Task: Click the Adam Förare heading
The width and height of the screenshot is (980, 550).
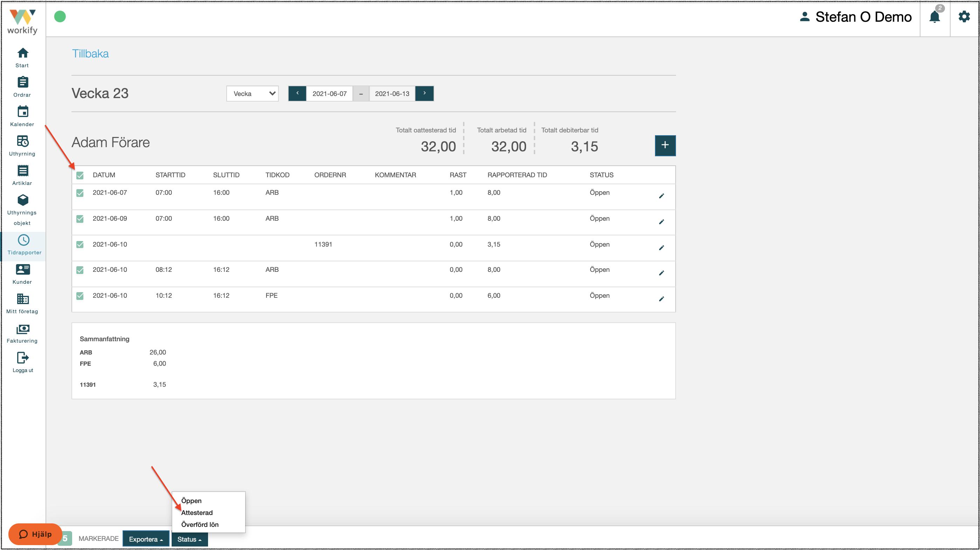Action: 110,142
